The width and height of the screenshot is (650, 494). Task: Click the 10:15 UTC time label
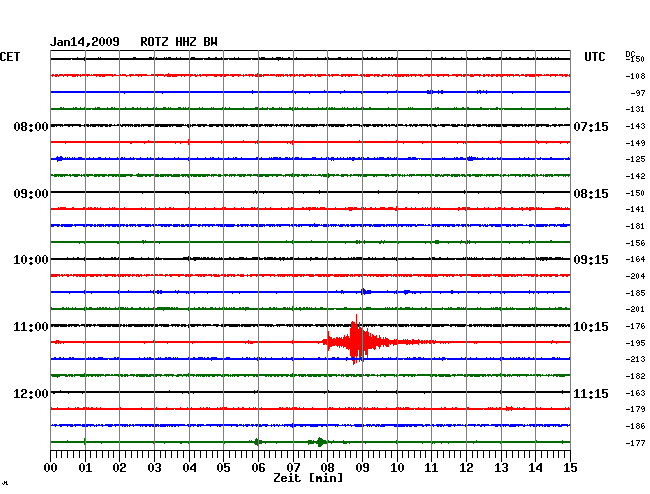(591, 327)
